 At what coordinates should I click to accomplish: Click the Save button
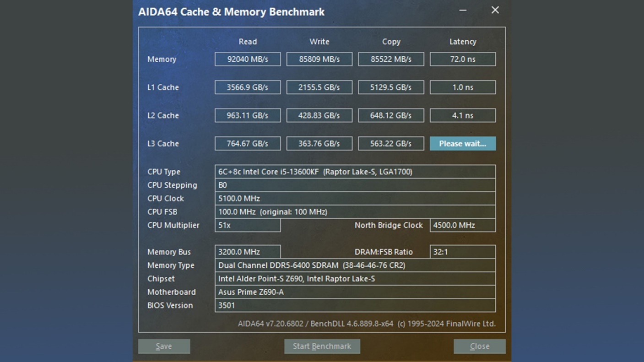pyautogui.click(x=164, y=346)
